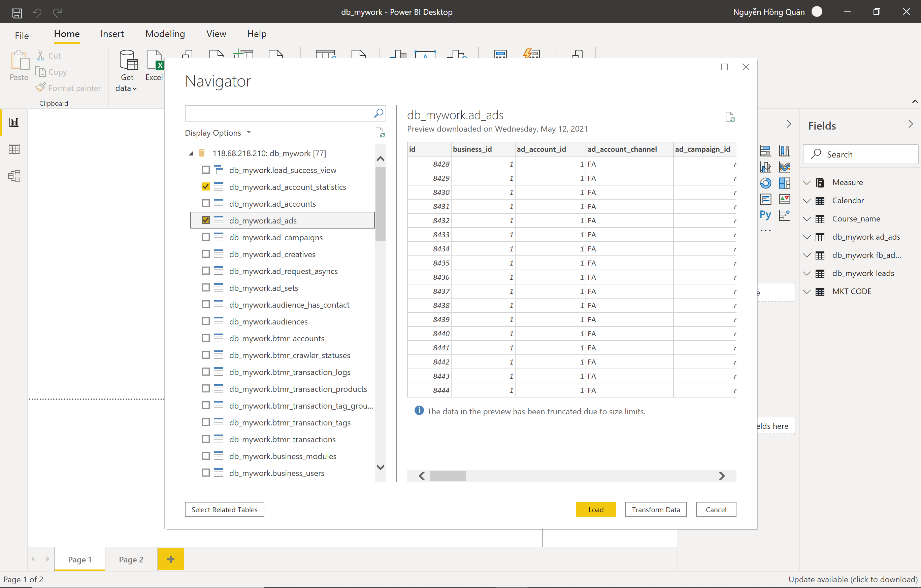Check db_mywork.ad_creatives checkbox

pos(205,254)
